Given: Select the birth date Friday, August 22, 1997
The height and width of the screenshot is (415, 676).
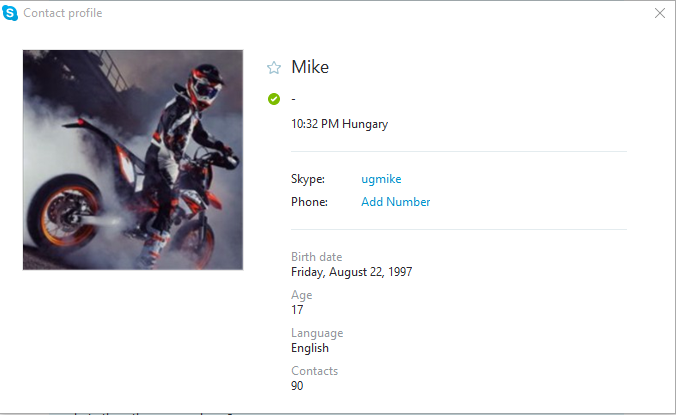Looking at the screenshot, I should tap(351, 272).
